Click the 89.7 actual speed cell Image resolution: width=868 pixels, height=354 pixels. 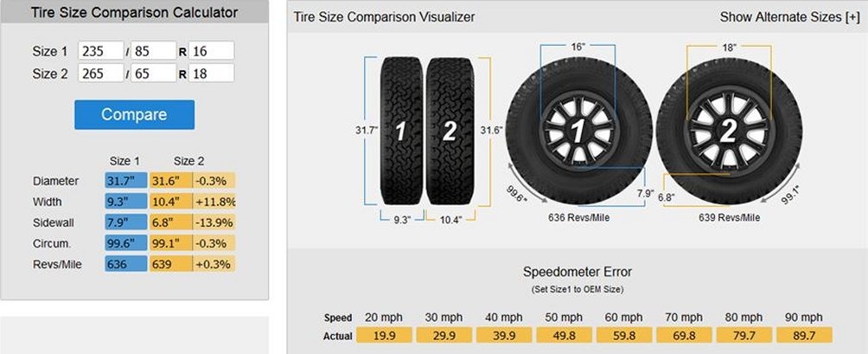point(804,335)
